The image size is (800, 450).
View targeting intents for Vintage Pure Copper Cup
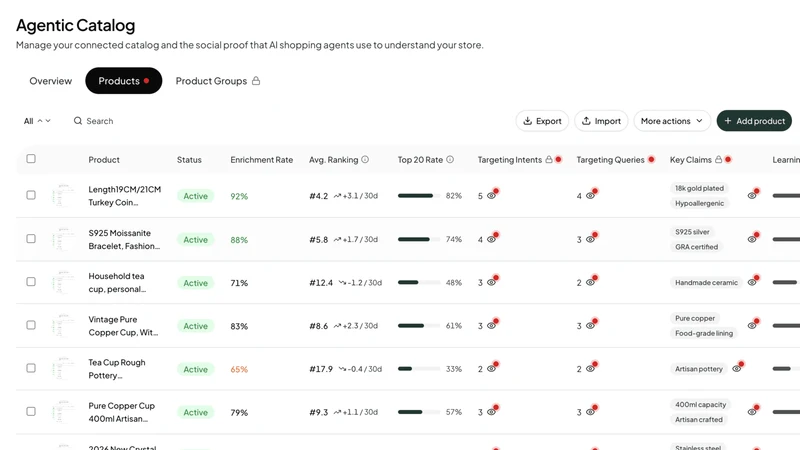491,326
